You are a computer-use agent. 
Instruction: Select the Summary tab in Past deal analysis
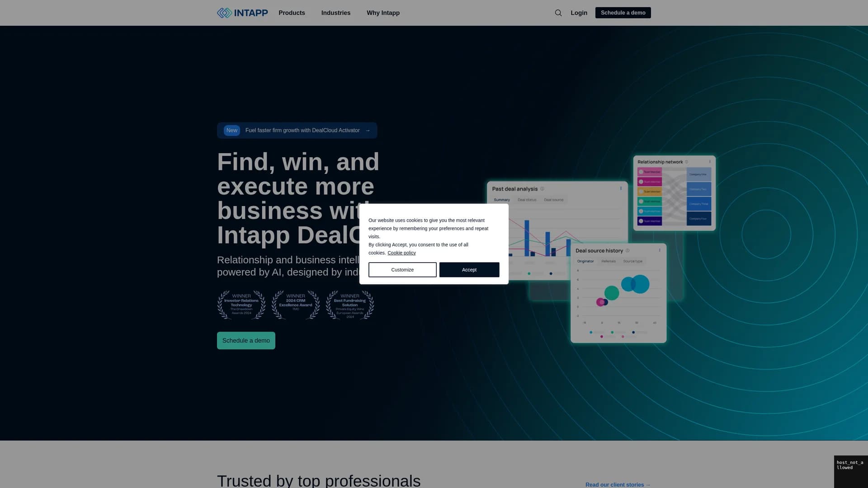click(x=502, y=200)
